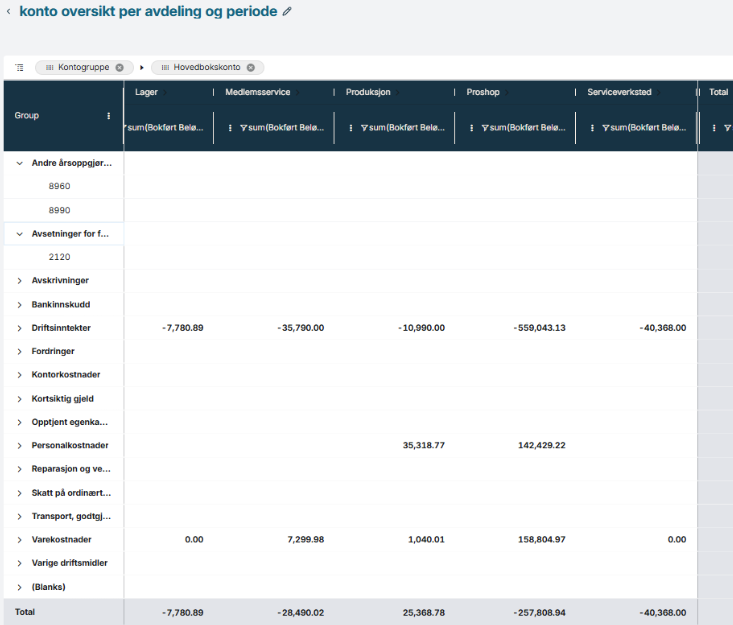Screen dimensions: 733x625
Task: Click the row groups icon left of Kontogruppe
Action: 19,67
